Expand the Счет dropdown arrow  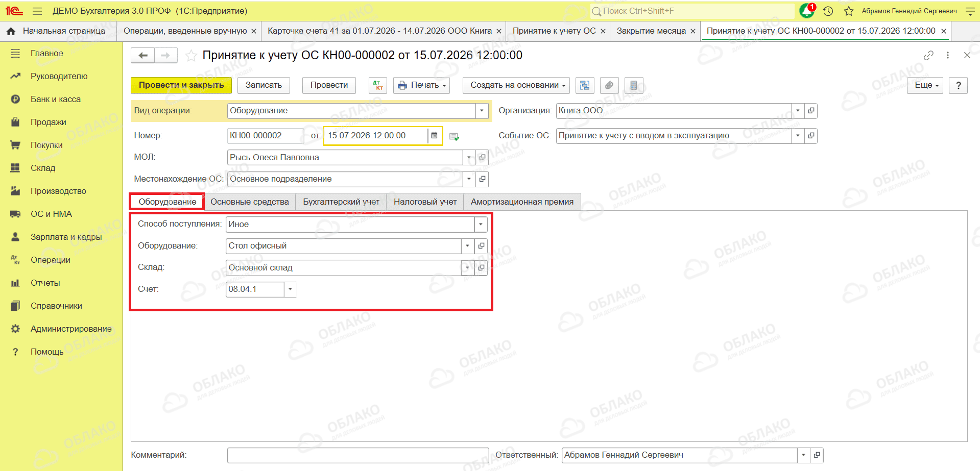point(290,289)
